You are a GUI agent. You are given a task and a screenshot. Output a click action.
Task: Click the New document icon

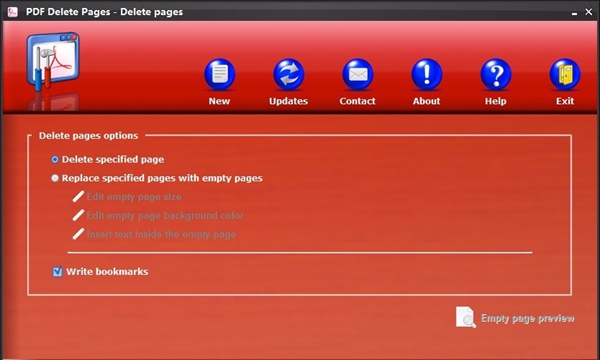(220, 74)
